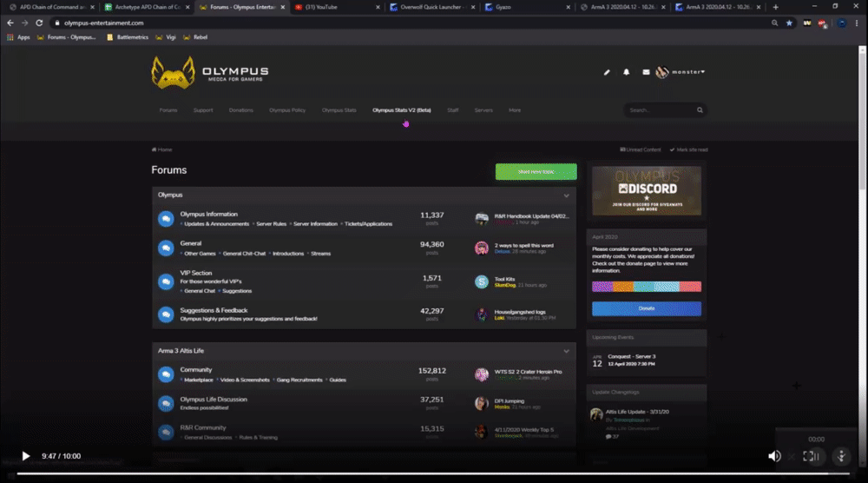Open Olympus Policy nav item
The image size is (868, 483).
coord(287,110)
